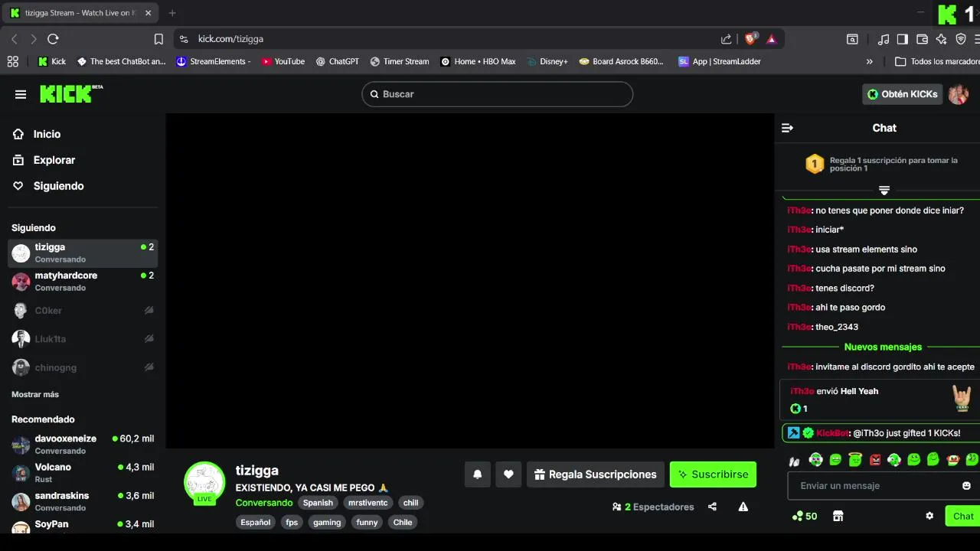Expand Mostrar más in followed channels
The image size is (980, 551).
(x=35, y=394)
